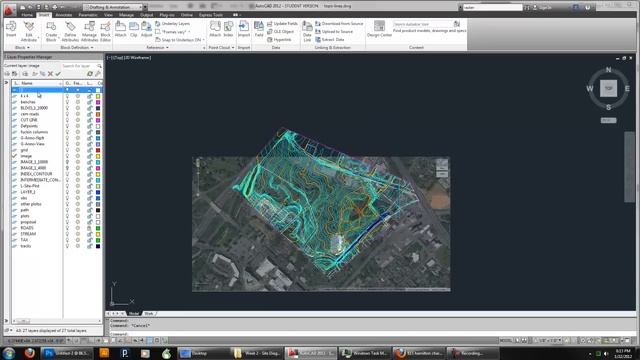The height and width of the screenshot is (360, 640).
Task: Expand the Point Cloud panel
Action: point(221,48)
